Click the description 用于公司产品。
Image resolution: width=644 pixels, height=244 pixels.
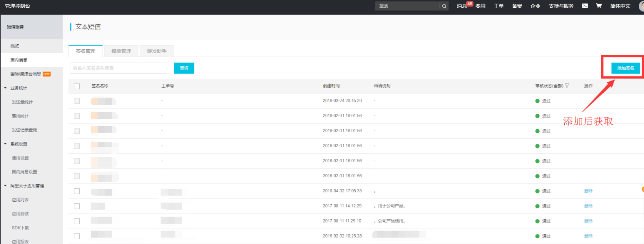coord(392,206)
